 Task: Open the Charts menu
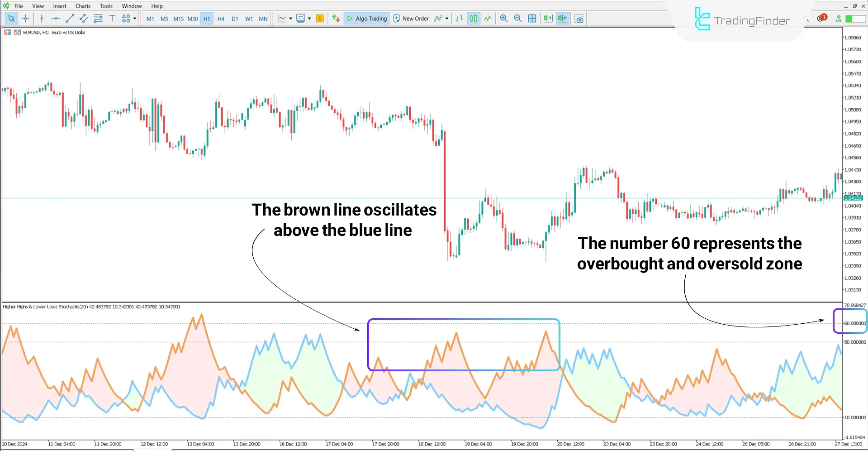(x=82, y=6)
